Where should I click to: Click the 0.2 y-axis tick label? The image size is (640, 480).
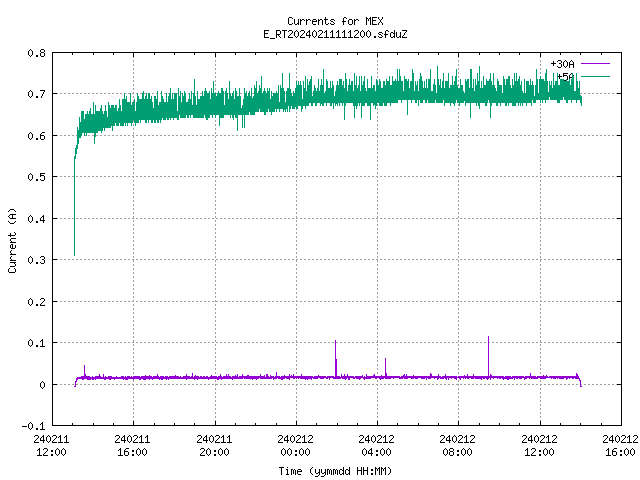36,302
